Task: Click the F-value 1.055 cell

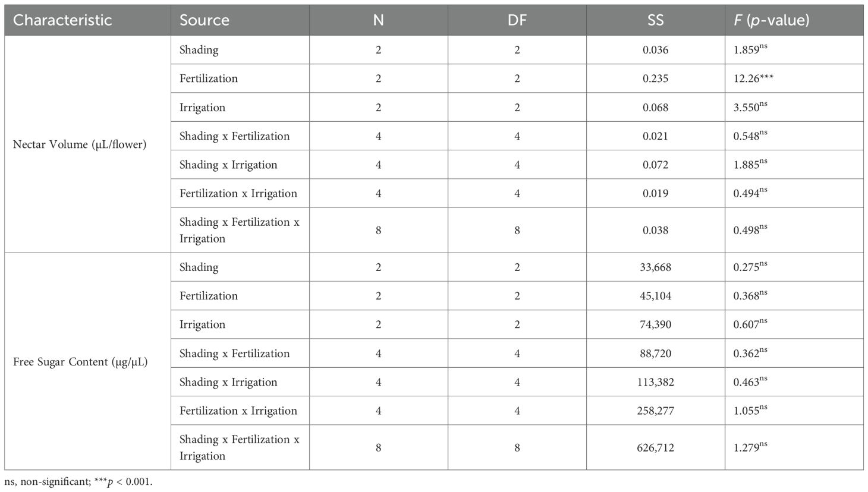Action: point(750,411)
